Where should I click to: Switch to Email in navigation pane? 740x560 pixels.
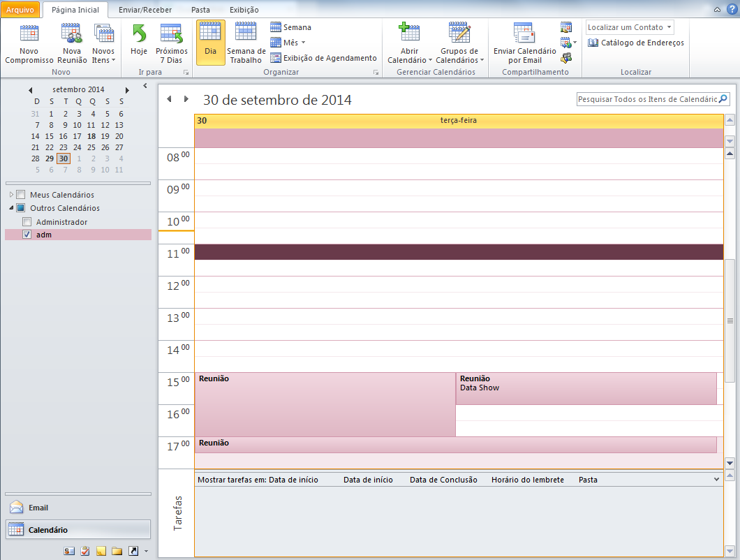tap(38, 508)
